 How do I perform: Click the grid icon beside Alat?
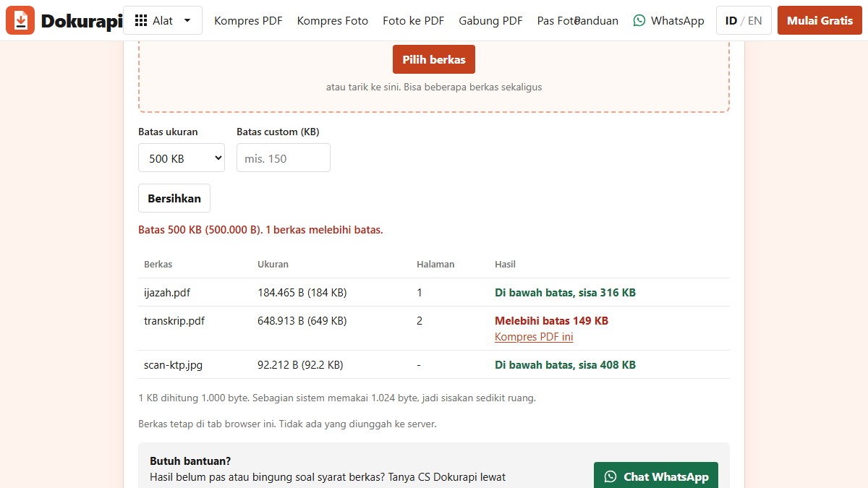(142, 21)
